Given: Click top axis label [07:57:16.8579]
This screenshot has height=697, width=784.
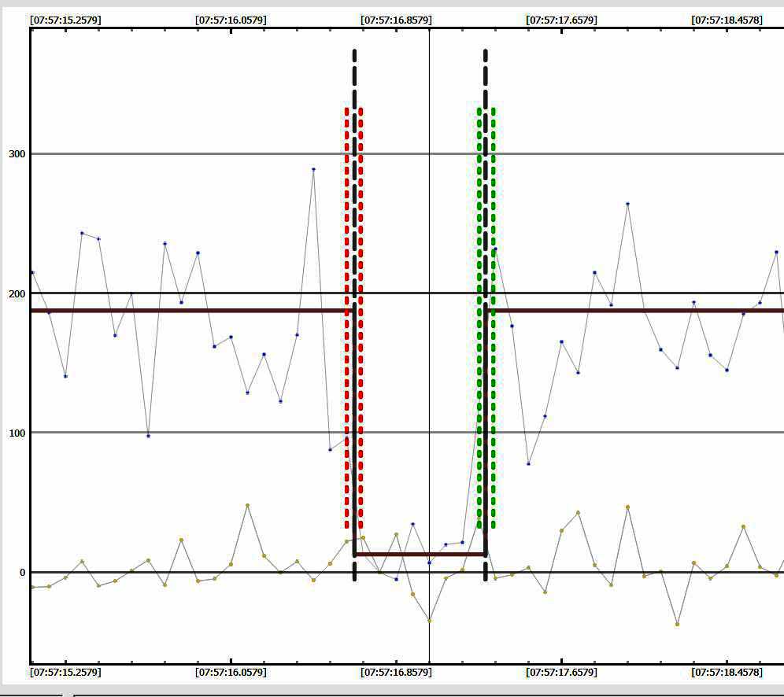Looking at the screenshot, I should coord(396,20).
